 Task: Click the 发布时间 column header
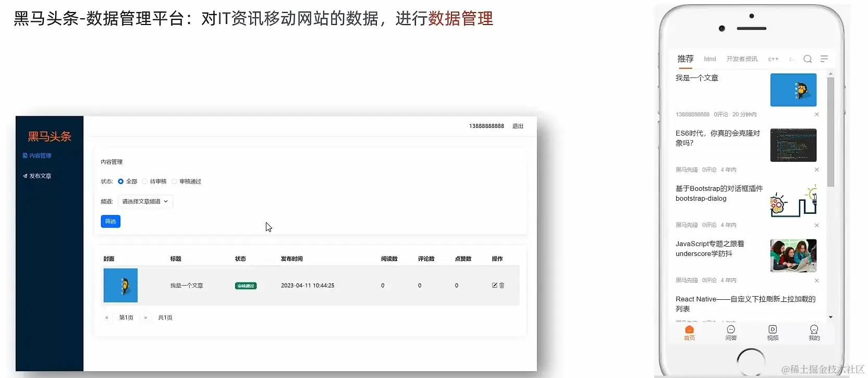click(292, 259)
